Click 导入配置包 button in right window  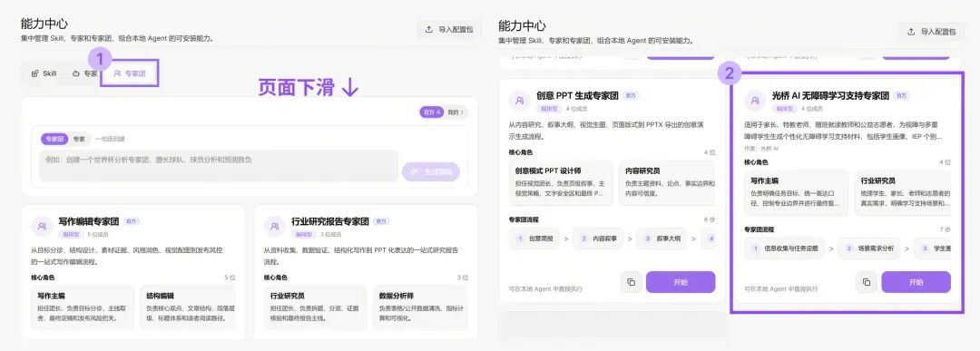(931, 31)
